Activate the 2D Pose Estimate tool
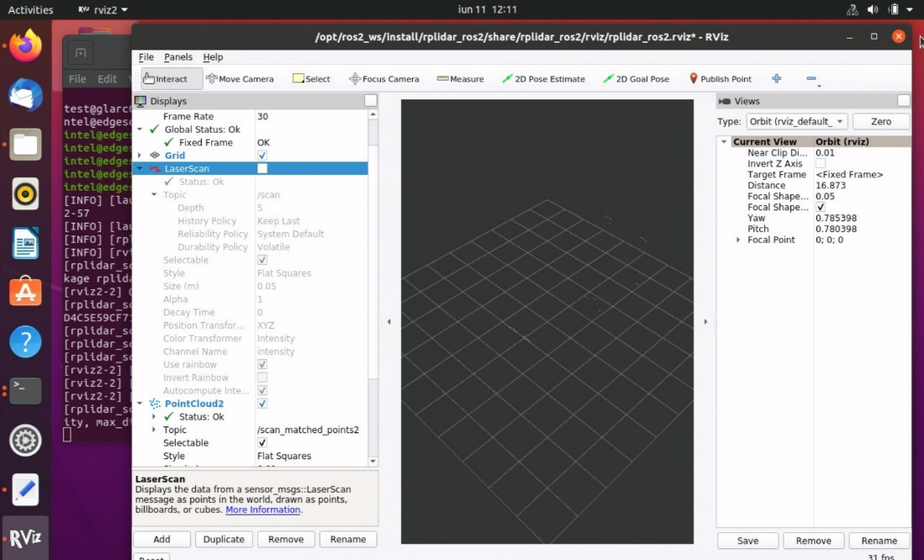 [x=543, y=79]
